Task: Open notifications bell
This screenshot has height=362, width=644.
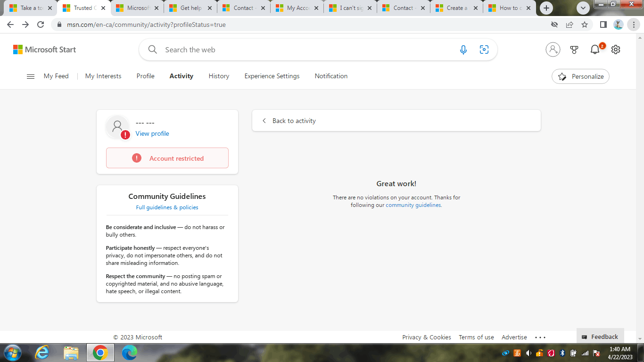Action: pos(595,49)
